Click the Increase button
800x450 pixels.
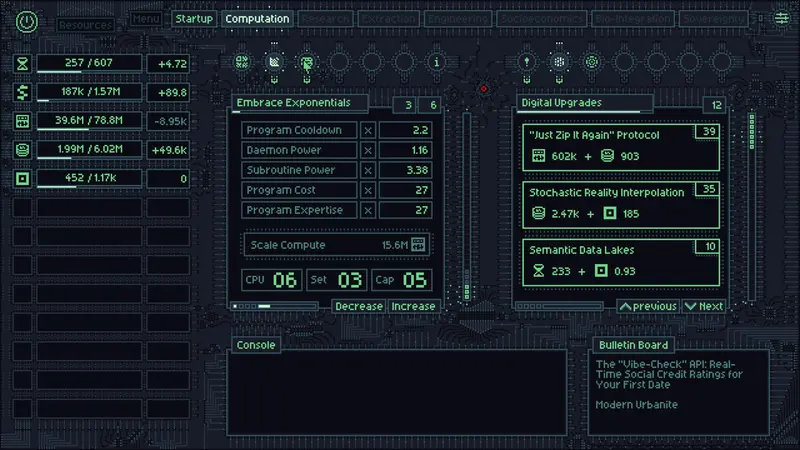pos(413,306)
